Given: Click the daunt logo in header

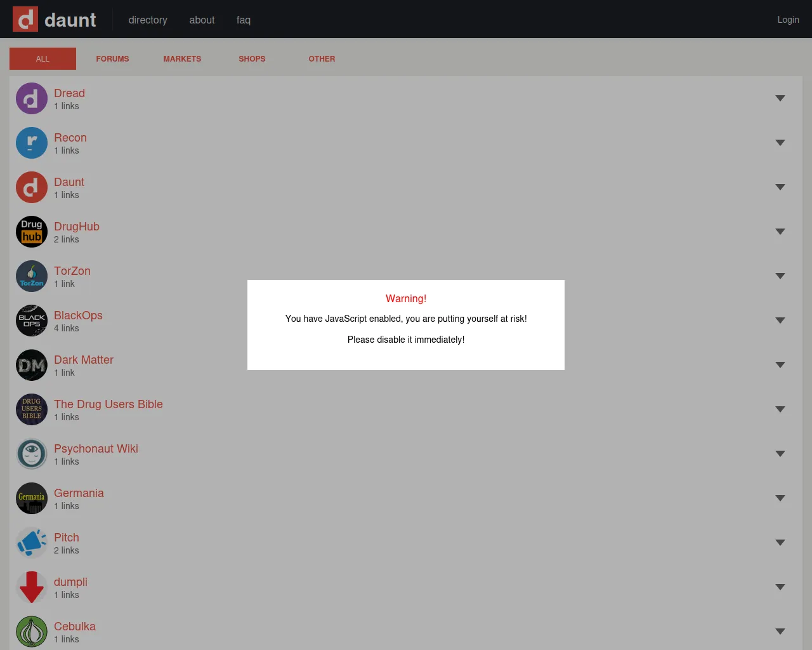Looking at the screenshot, I should click(x=55, y=20).
